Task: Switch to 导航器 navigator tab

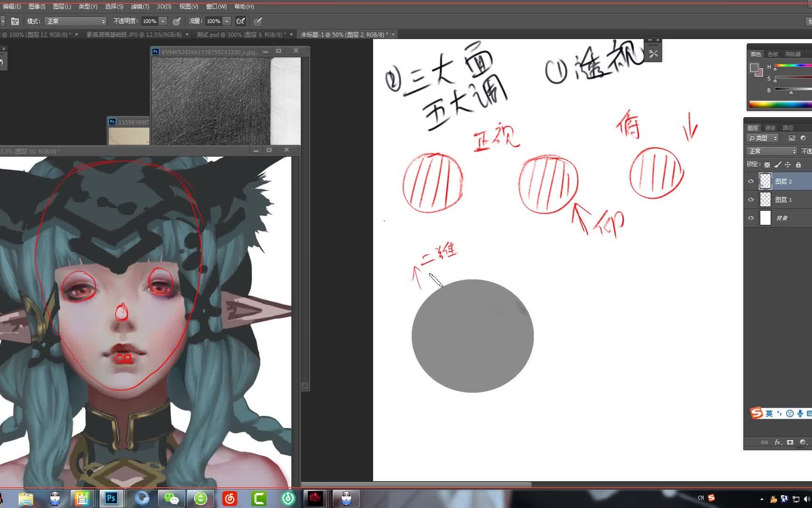Action: pos(793,54)
